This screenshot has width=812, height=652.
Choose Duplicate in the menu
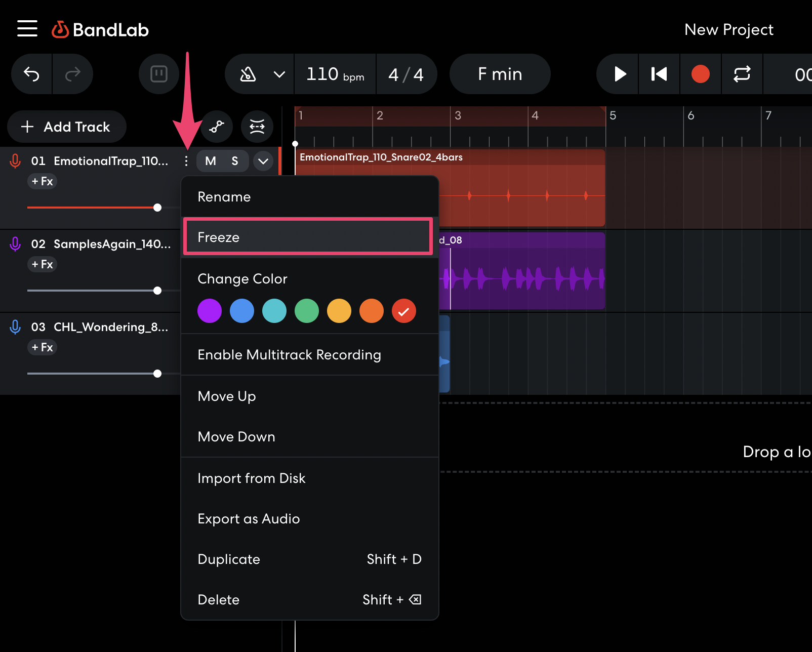[309, 559]
